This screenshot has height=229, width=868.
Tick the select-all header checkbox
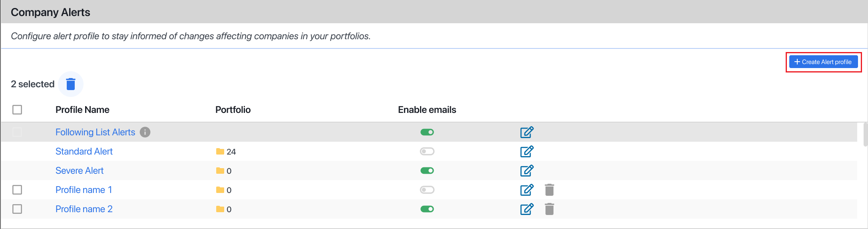click(17, 110)
